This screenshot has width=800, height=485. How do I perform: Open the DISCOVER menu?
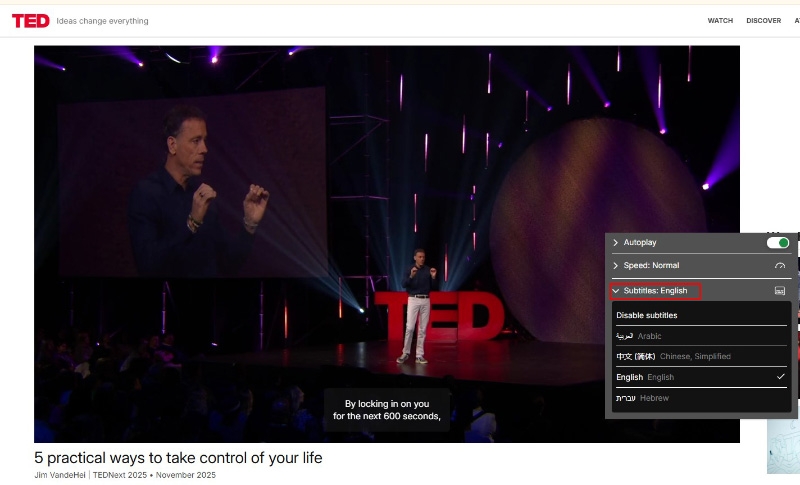pyautogui.click(x=763, y=21)
